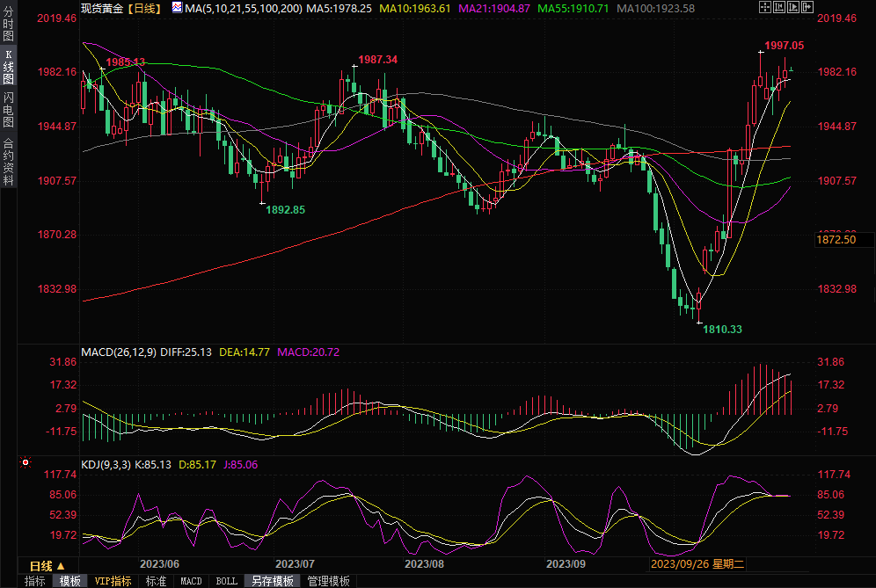Open the VIP指标 tab

pos(113,581)
